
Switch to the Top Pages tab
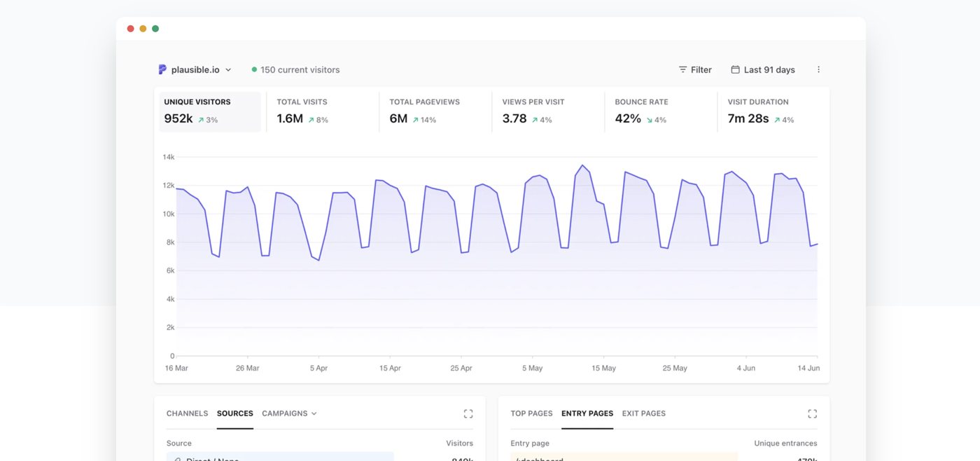pos(531,413)
